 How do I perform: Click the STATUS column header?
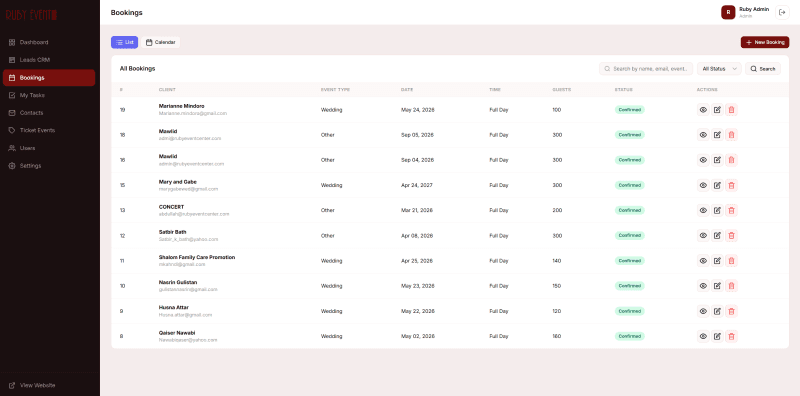tap(623, 90)
